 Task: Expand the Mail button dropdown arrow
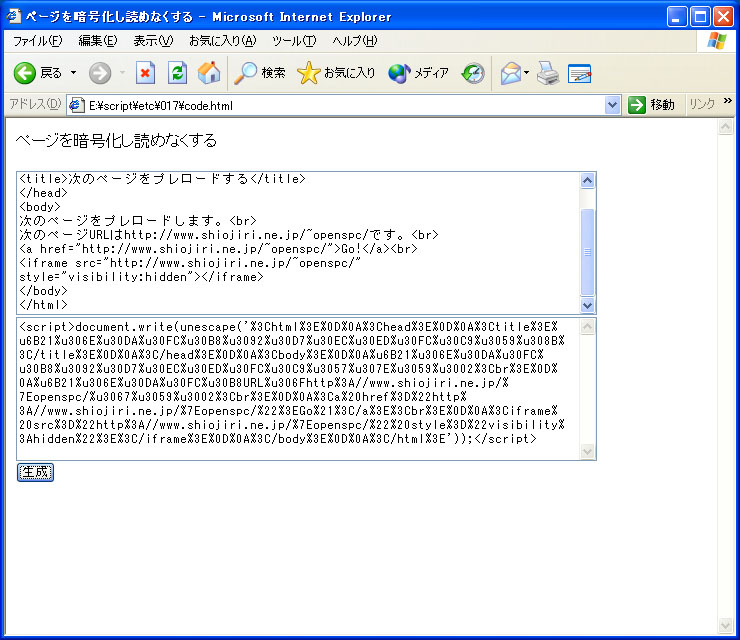click(x=527, y=73)
